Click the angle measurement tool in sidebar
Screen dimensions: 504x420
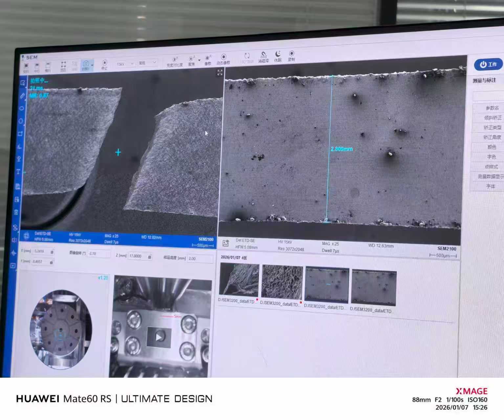19,146
